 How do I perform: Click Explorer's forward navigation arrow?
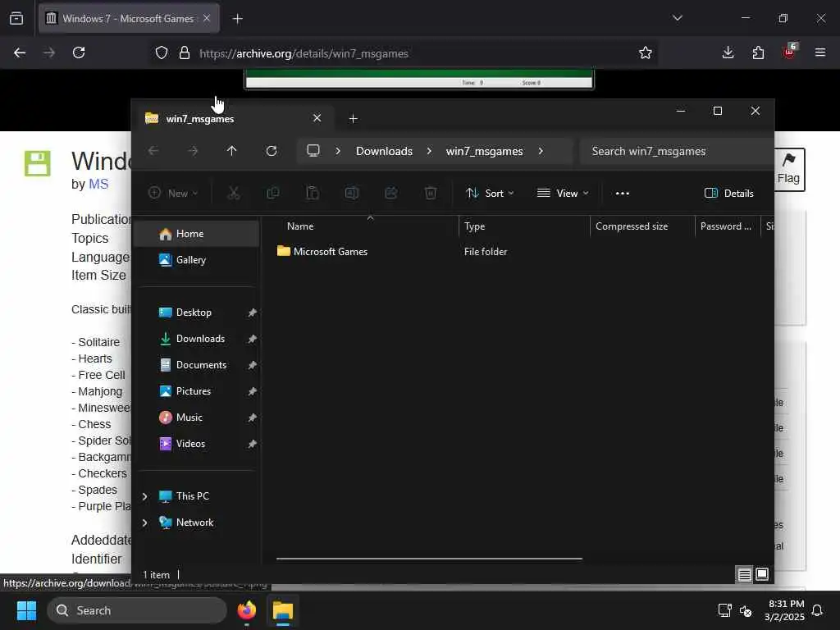tap(193, 151)
